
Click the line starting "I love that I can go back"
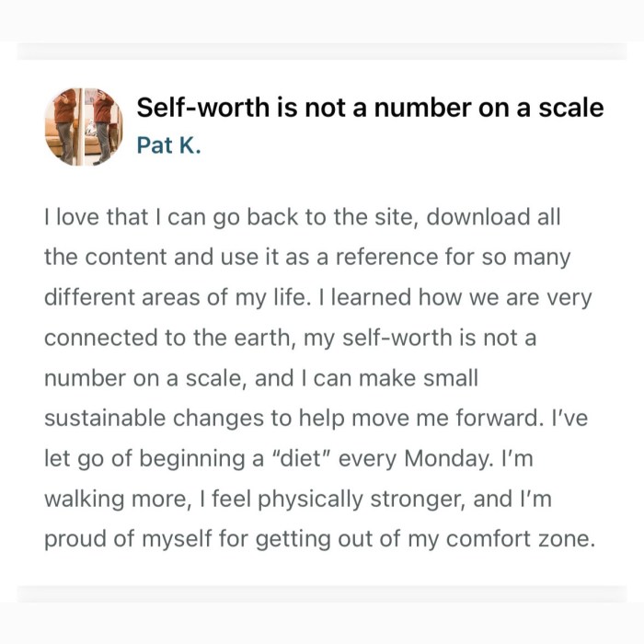(302, 218)
